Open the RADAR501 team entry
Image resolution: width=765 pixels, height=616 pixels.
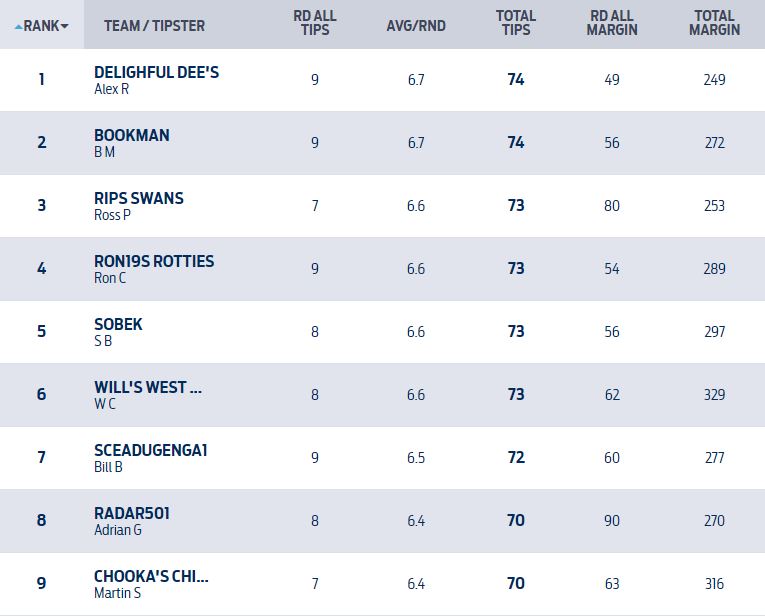(x=132, y=513)
